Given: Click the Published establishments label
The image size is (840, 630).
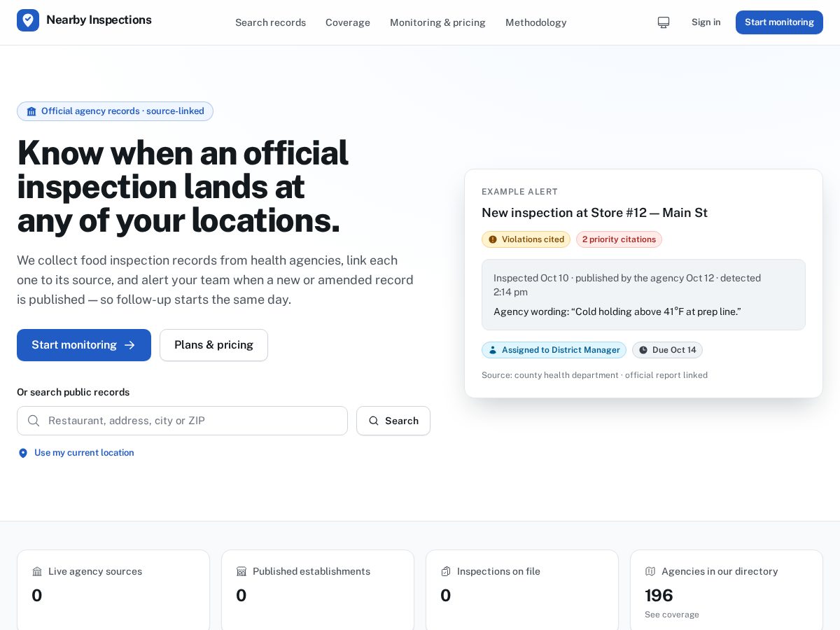Looking at the screenshot, I should click(x=311, y=571).
